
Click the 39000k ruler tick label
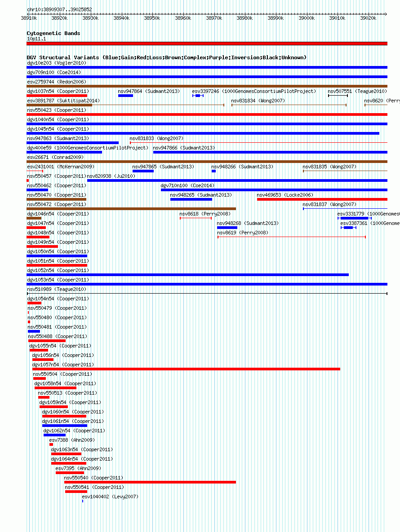point(306,18)
